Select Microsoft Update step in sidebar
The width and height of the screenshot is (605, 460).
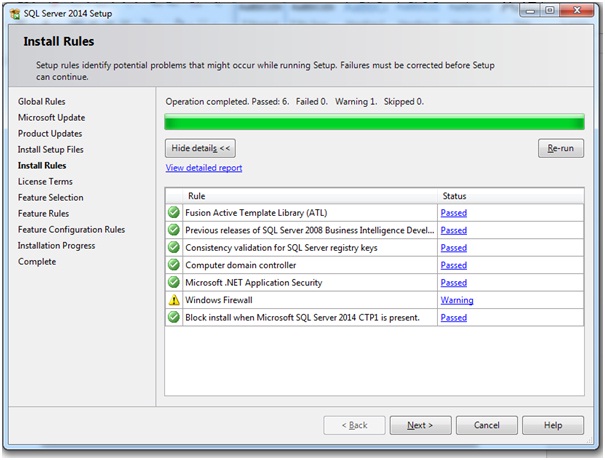[51, 118]
